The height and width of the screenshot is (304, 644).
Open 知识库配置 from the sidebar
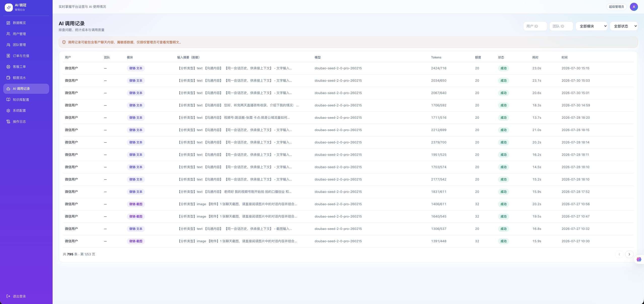click(26, 100)
